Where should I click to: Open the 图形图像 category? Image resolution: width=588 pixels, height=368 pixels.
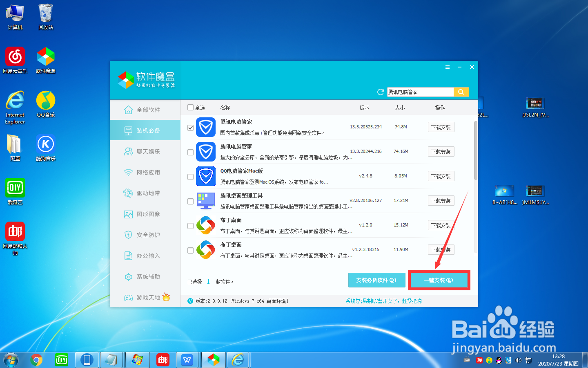[145, 214]
